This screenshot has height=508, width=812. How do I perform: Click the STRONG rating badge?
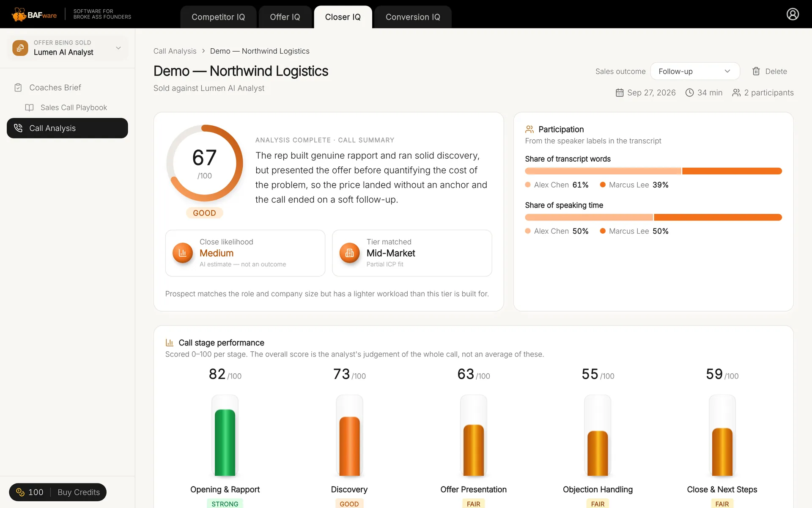[225, 504]
